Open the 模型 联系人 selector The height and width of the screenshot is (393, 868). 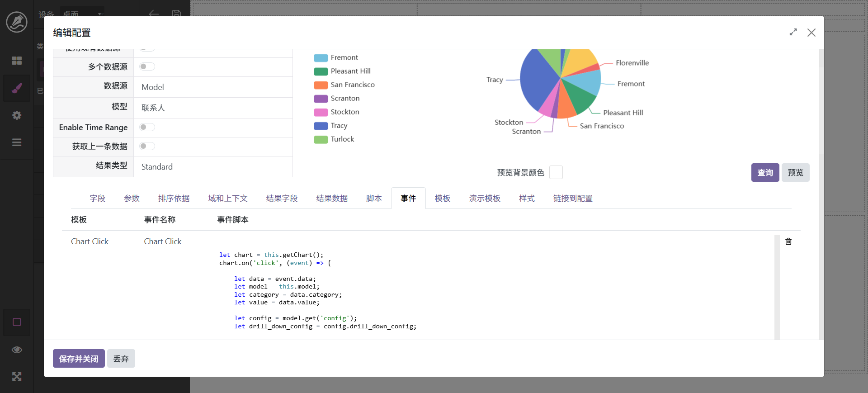tap(212, 108)
